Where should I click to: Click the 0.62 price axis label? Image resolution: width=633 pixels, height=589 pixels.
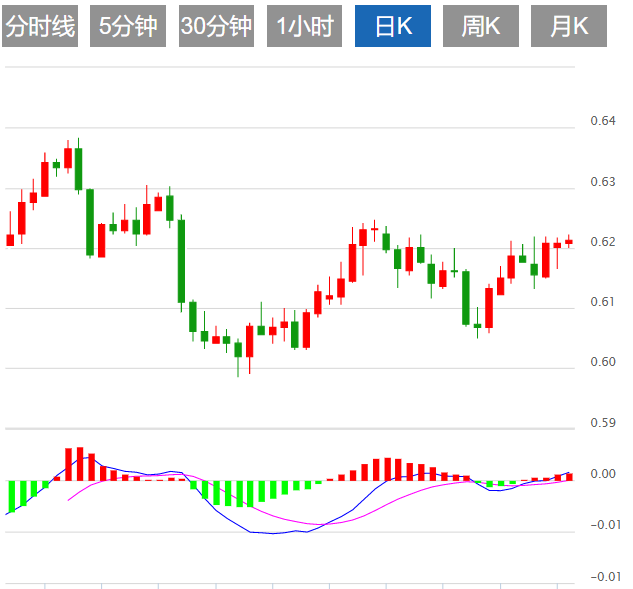[603, 242]
